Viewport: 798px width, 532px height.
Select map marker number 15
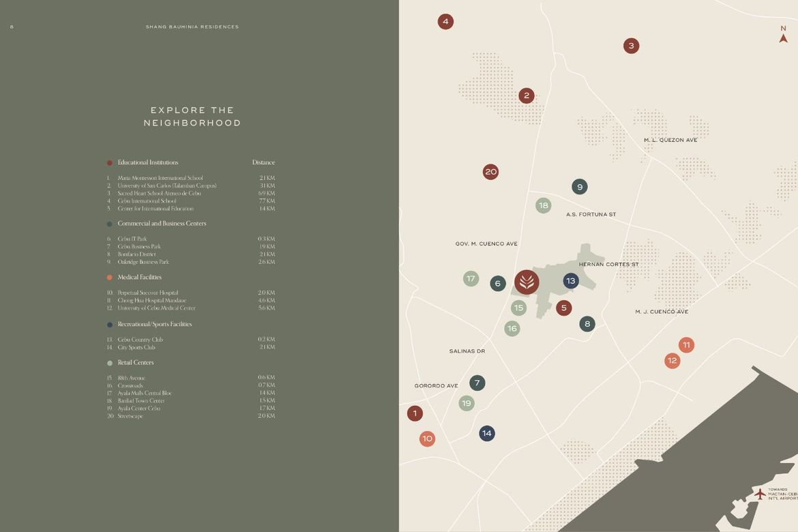[518, 308]
